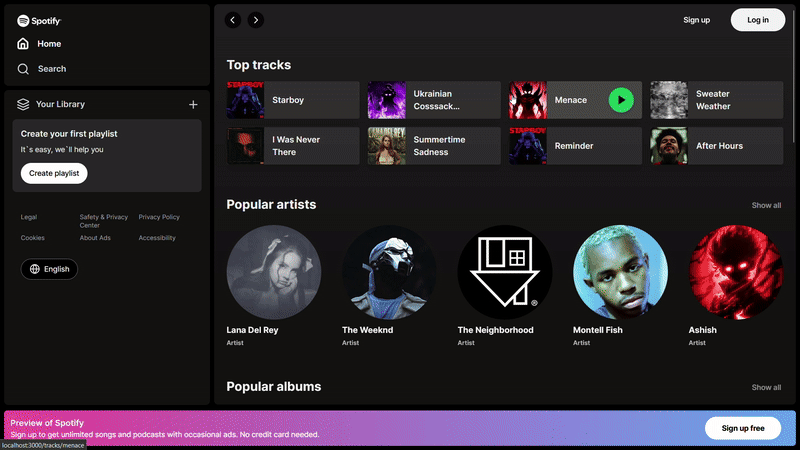Click the Popular albums heading

[273, 387]
